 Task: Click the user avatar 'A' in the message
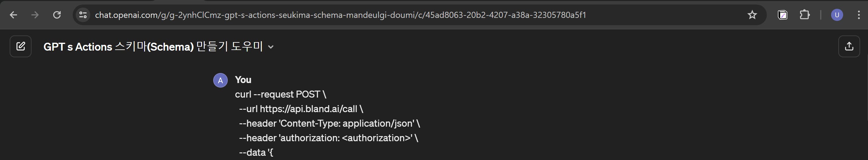[x=220, y=81]
